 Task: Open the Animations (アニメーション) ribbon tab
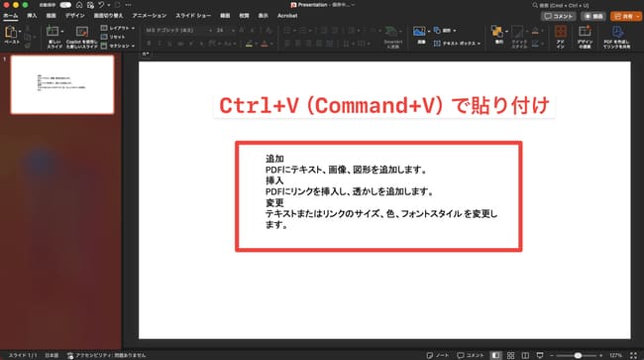149,16
